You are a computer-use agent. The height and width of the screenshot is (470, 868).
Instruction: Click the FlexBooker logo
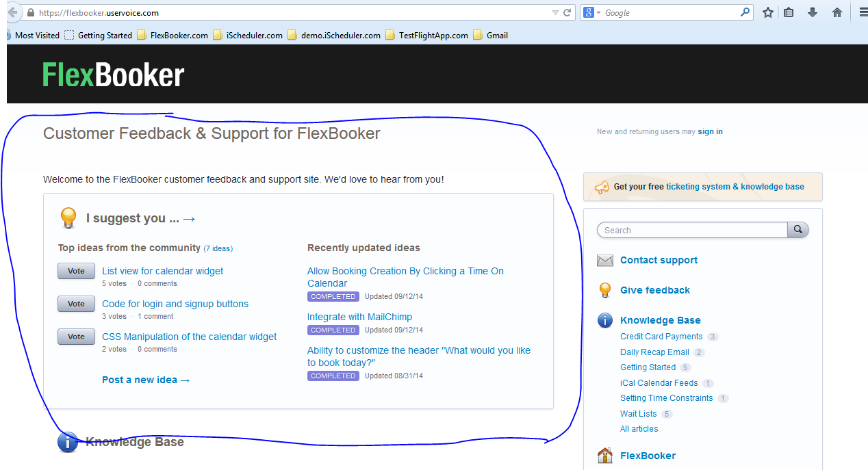tap(113, 75)
